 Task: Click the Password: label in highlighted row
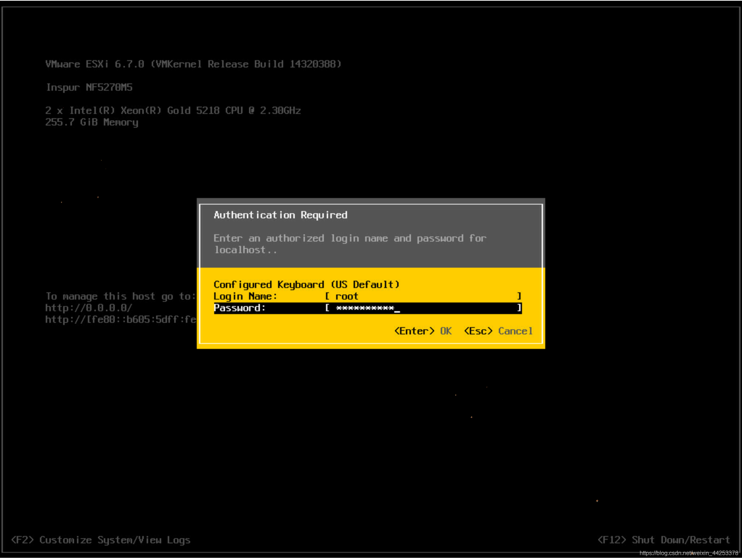pos(240,308)
